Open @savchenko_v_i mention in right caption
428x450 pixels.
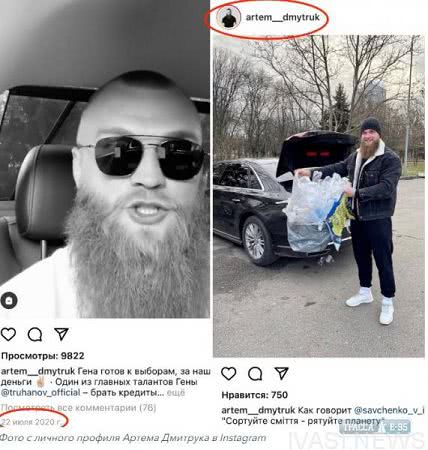tap(389, 410)
